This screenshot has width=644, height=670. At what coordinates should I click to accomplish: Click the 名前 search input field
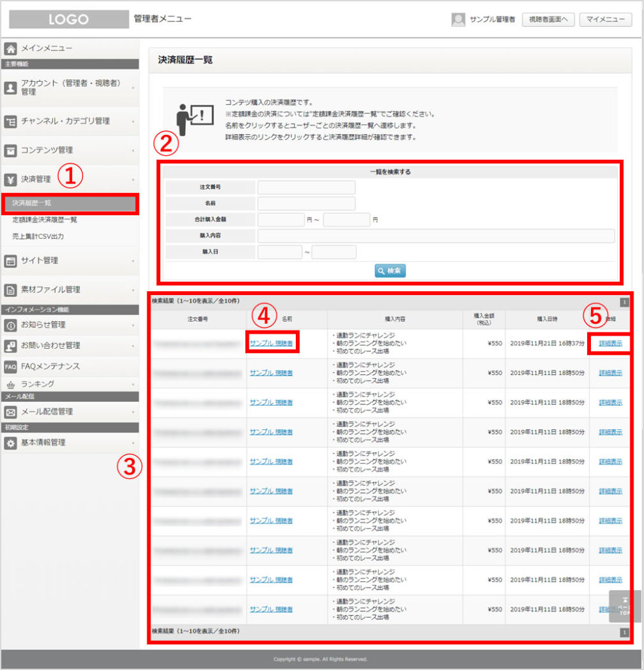[x=306, y=203]
